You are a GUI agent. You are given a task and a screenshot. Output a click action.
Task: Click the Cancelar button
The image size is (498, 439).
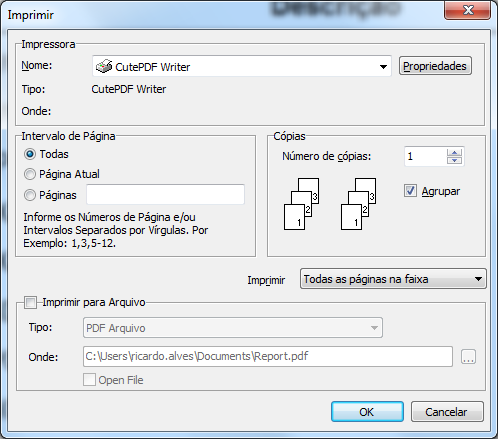(447, 412)
